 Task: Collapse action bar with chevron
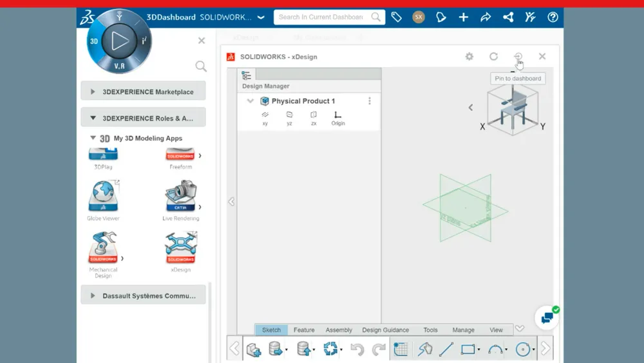(x=520, y=328)
